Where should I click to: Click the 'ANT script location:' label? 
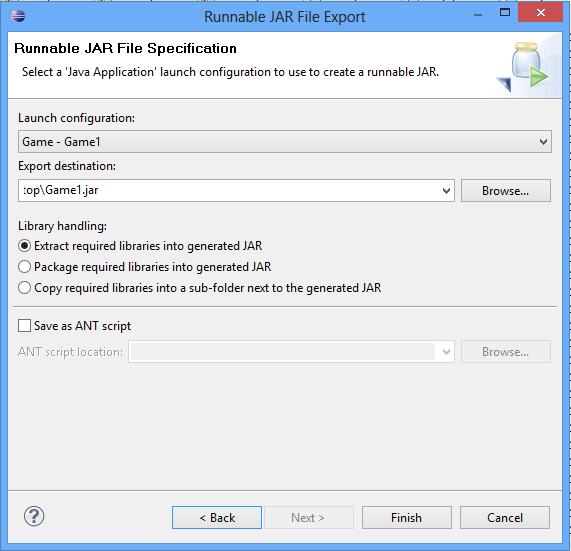point(70,352)
